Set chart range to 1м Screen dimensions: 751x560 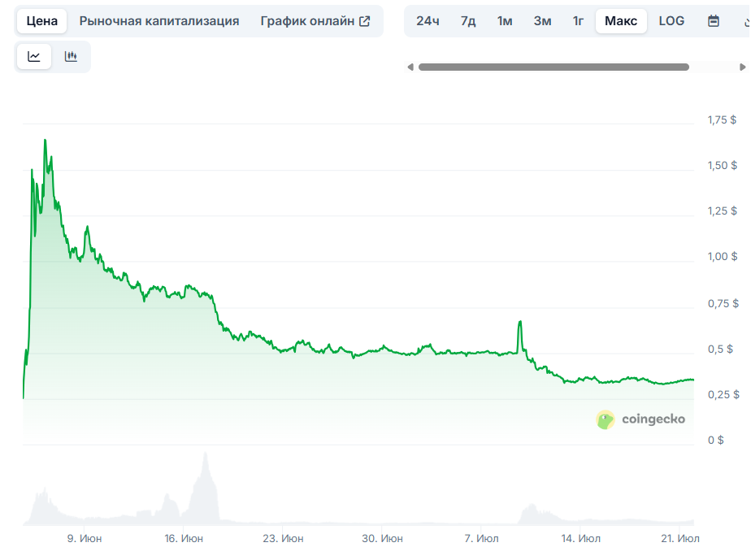point(505,21)
